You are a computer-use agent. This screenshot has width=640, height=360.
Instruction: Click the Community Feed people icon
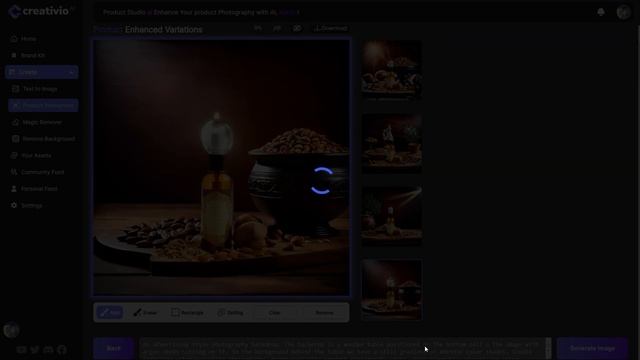coord(14,172)
